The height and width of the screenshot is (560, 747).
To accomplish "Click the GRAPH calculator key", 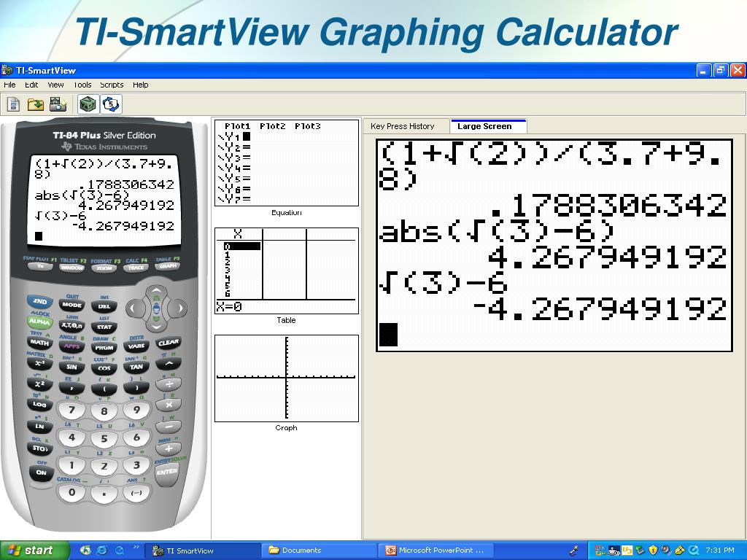I will point(167,266).
